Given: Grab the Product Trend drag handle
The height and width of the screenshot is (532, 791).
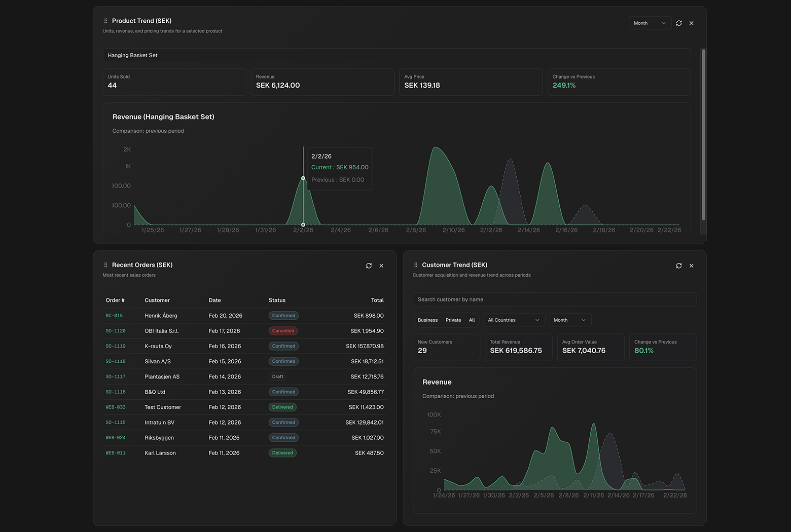Looking at the screenshot, I should (x=105, y=21).
